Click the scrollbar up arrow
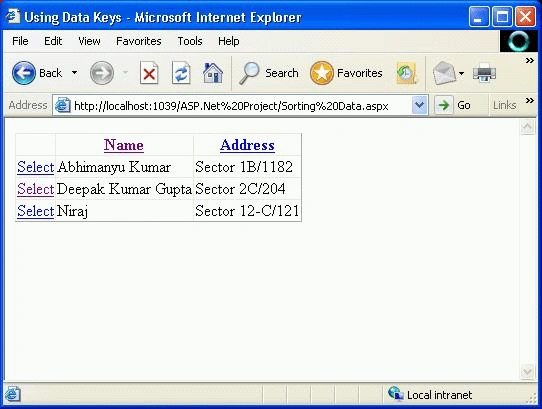This screenshot has height=409, width=542. point(527,127)
